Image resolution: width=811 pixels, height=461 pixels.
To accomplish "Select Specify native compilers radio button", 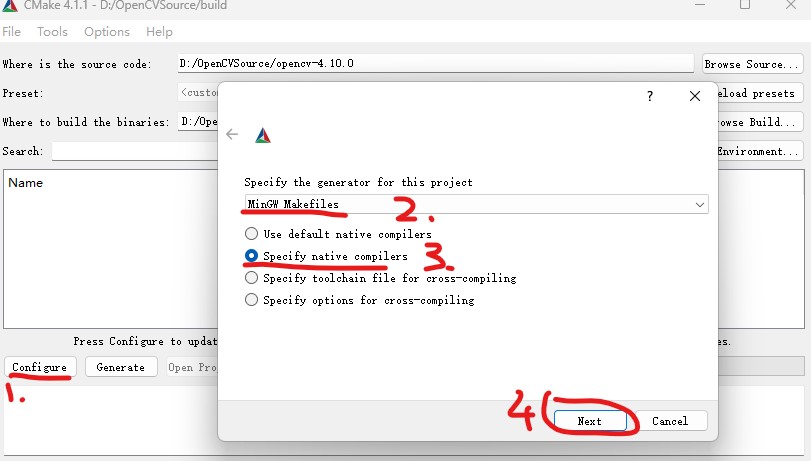I will click(x=251, y=256).
